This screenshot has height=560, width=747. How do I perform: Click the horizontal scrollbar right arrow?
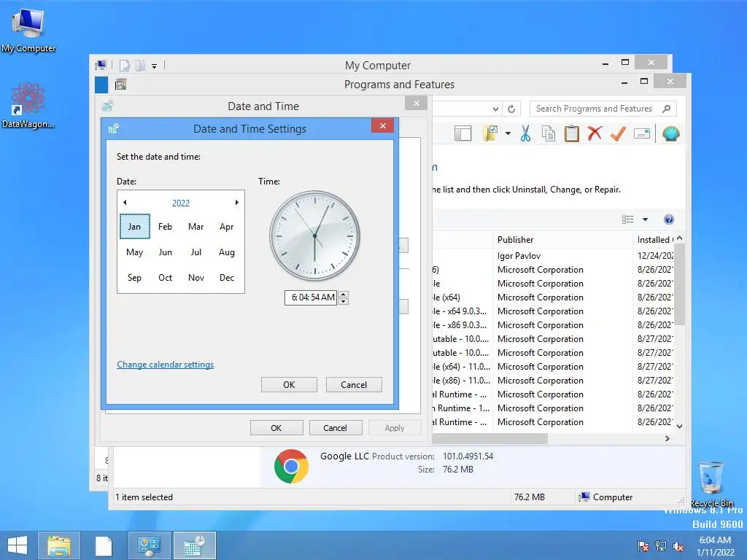[667, 438]
